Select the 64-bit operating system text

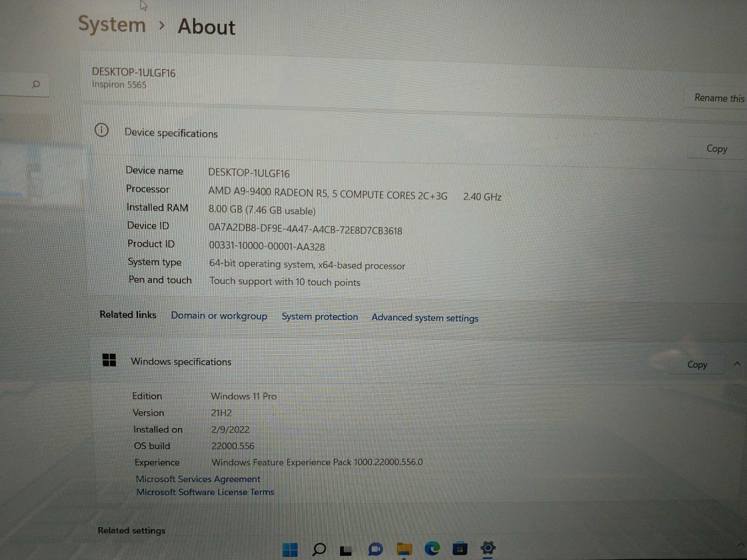tap(307, 265)
